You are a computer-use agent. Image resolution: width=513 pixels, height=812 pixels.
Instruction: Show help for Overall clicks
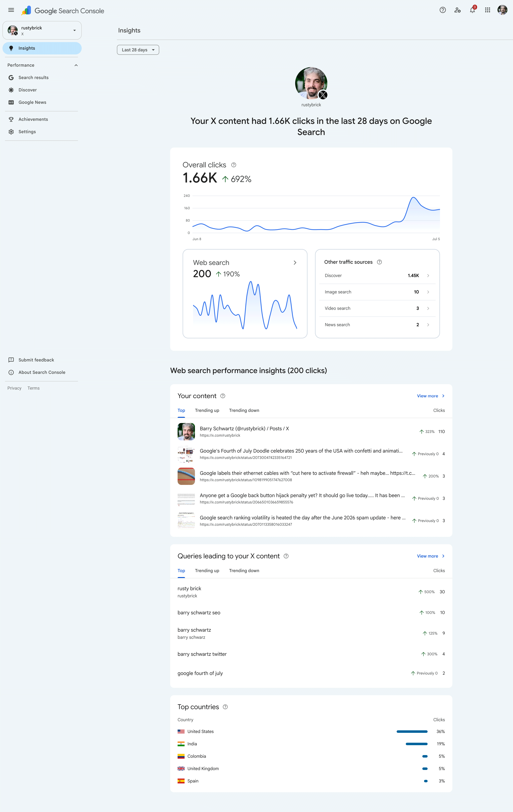pyautogui.click(x=234, y=165)
